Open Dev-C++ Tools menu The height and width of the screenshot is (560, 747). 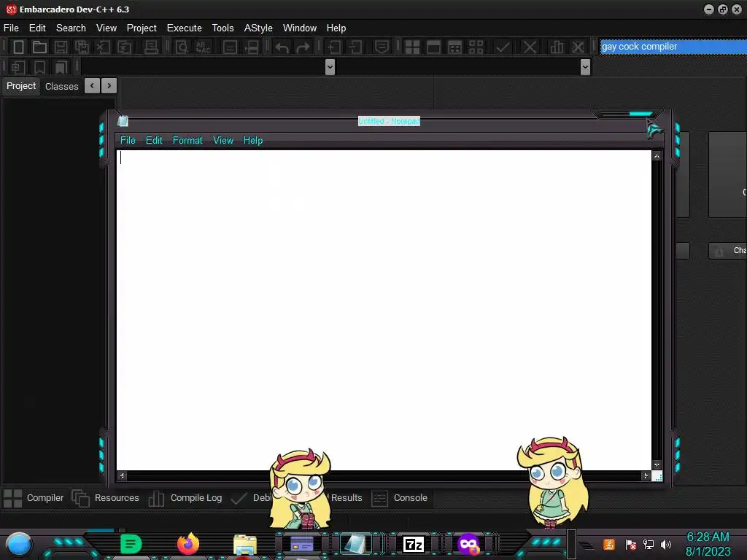[223, 28]
